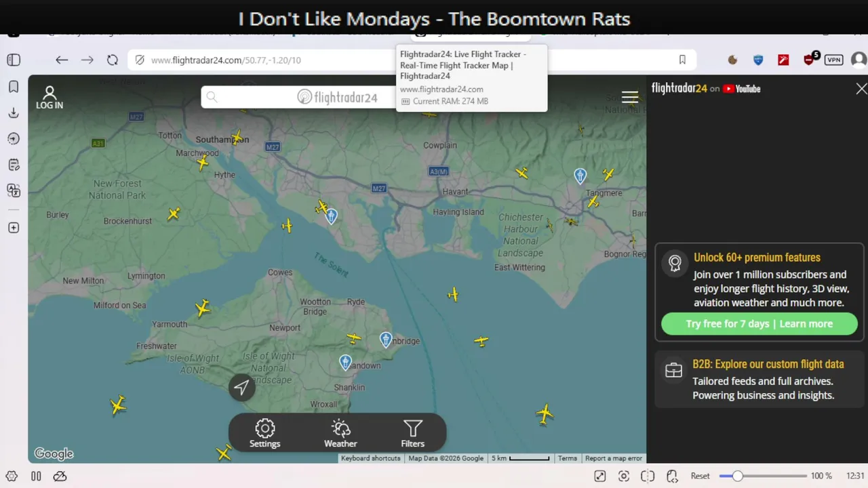868x488 pixels.
Task: Select the aircraft directly above Tangmere label
Action: 608,174
